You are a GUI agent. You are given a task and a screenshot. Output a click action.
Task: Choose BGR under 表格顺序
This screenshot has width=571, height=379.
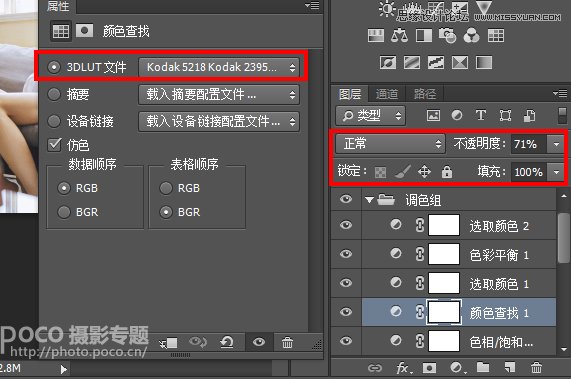(166, 212)
